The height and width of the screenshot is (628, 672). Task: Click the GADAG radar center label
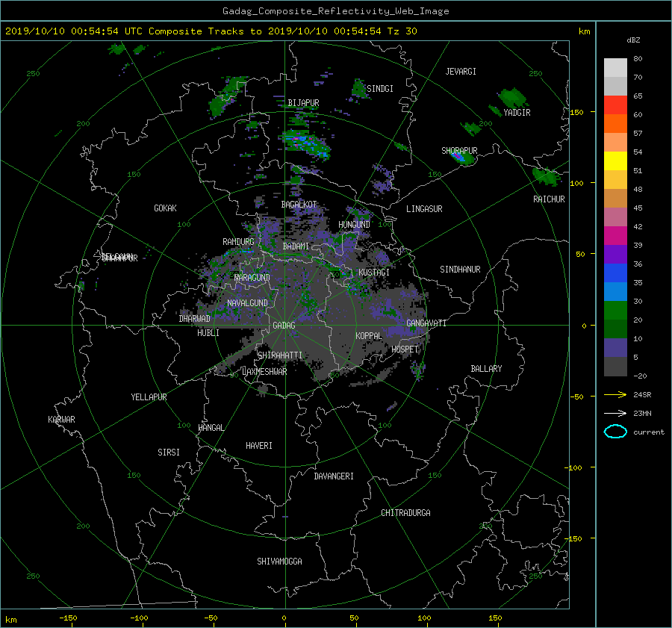click(284, 326)
